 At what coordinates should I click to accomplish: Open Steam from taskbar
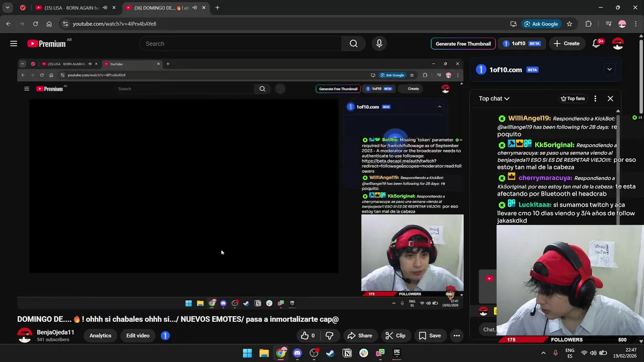[331, 353]
